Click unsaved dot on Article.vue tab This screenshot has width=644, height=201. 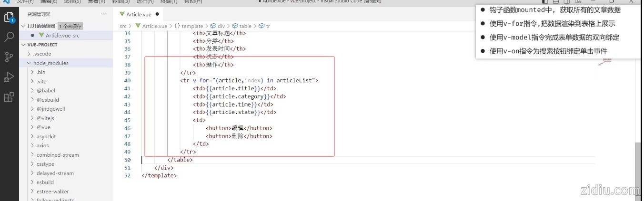(x=157, y=14)
